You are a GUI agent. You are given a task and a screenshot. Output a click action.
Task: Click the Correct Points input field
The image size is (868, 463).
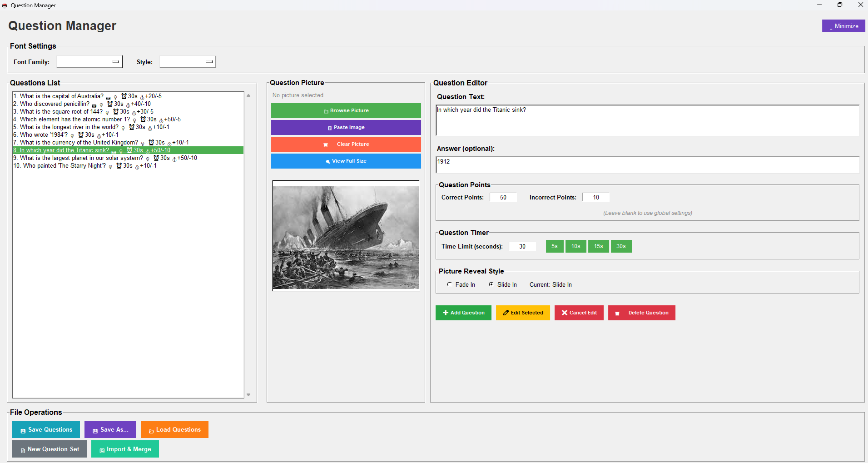(x=503, y=197)
